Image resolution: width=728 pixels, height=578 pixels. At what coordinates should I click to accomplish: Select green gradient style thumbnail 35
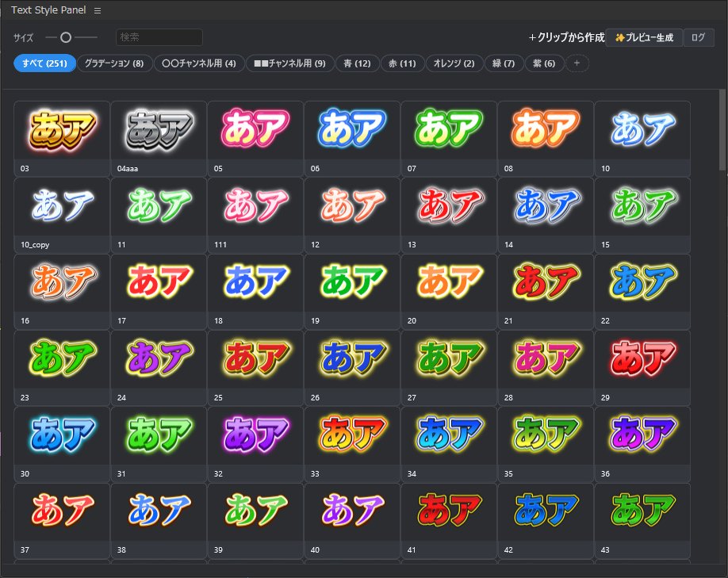(546, 444)
